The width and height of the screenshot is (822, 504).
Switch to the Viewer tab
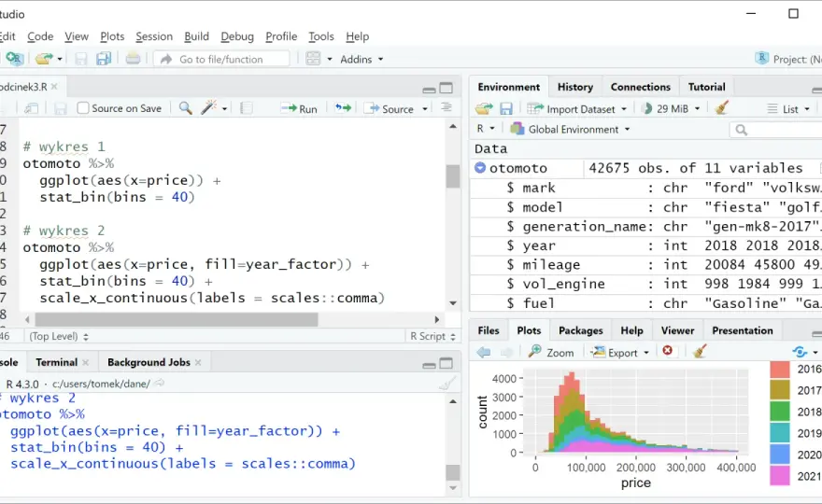click(677, 330)
